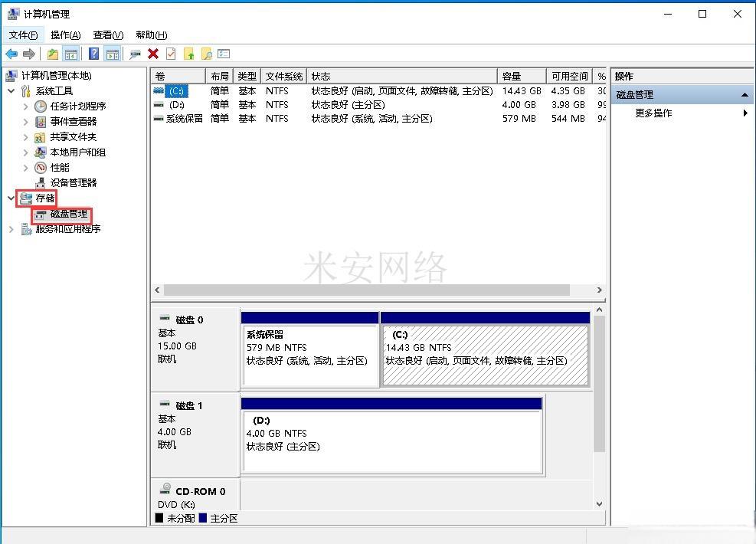Click the Up one level folder icon
Viewport: 756px width, 544px height.
(53, 54)
